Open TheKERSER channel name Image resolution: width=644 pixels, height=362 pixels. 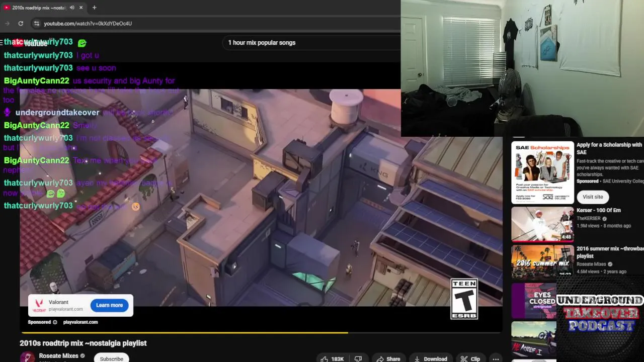[x=589, y=219]
